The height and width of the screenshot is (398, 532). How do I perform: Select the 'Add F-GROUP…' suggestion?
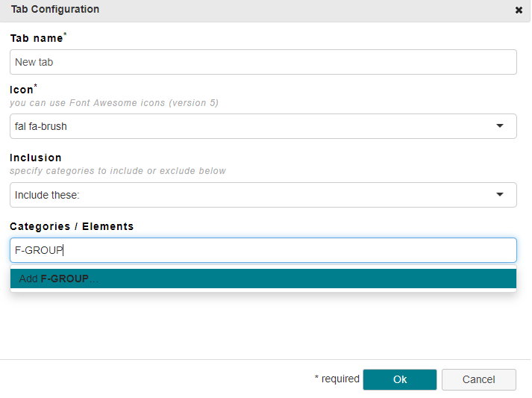[263, 279]
